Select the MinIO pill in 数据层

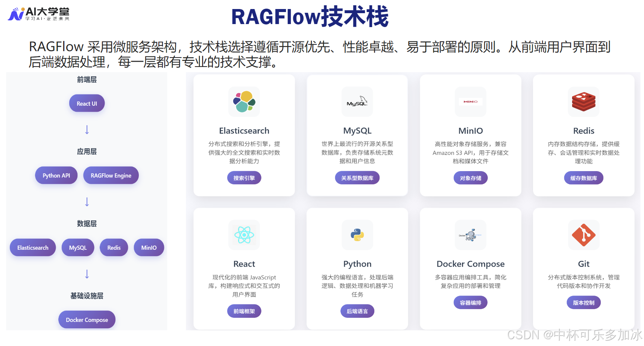point(149,247)
